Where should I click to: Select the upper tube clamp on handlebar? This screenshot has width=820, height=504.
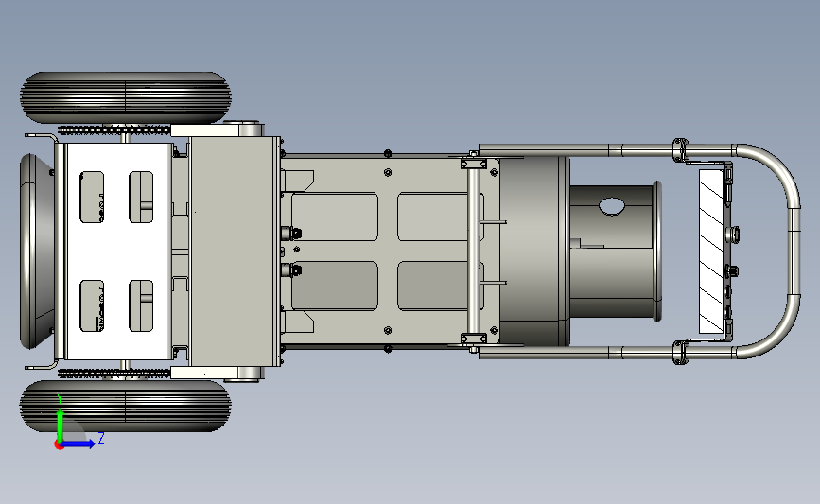tap(680, 149)
